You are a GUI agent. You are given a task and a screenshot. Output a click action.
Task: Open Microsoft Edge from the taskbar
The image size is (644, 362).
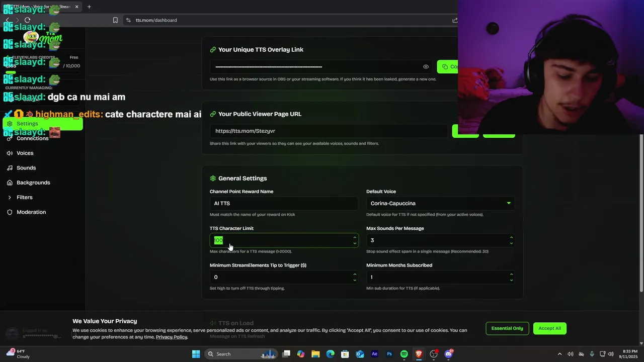(330, 354)
